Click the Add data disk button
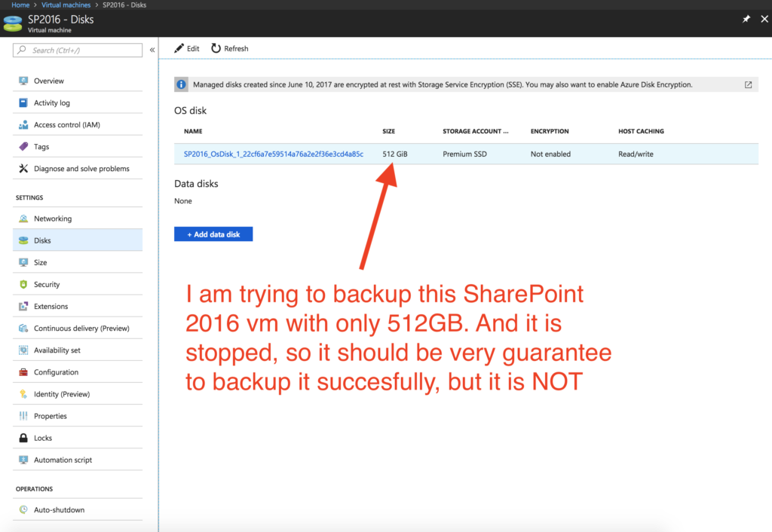Screen dimensions: 772x532 (x=213, y=234)
